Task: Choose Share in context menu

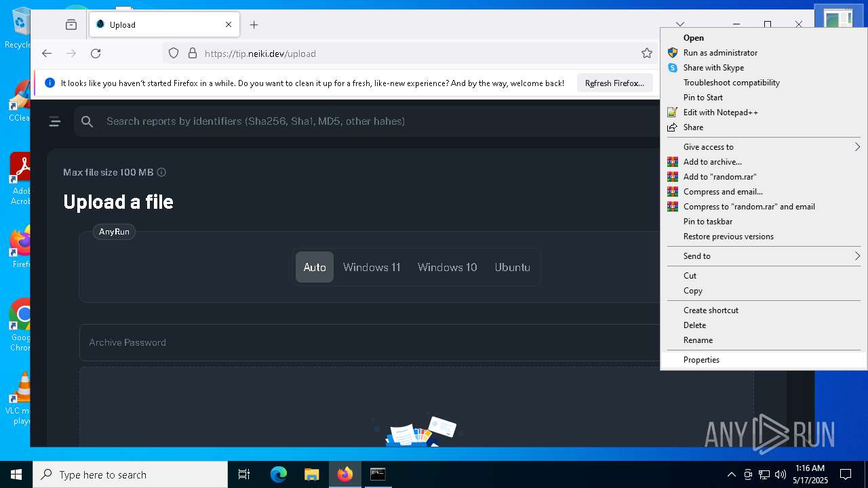Action: tap(764, 127)
